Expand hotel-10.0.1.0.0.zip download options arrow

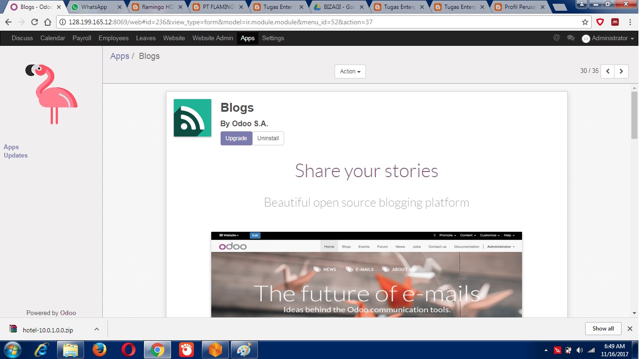click(x=97, y=329)
